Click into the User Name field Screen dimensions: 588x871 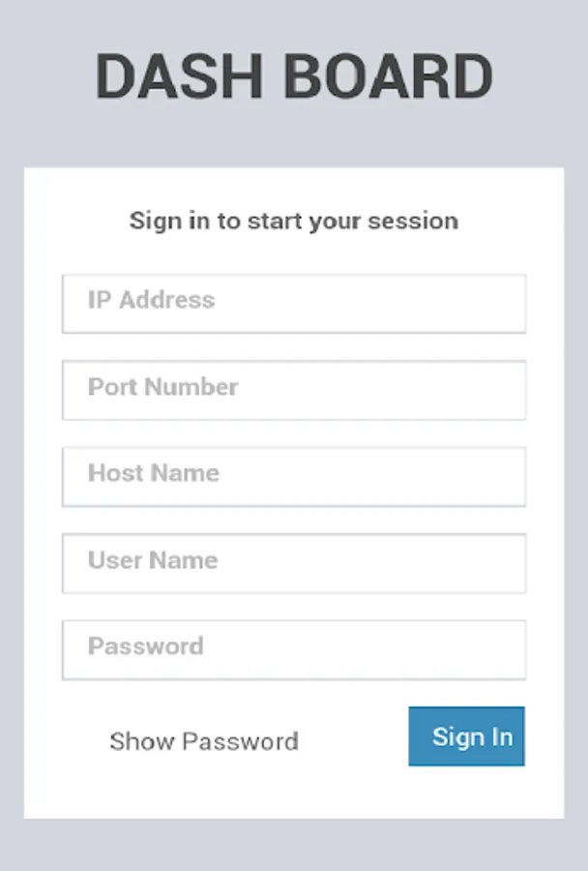coord(294,563)
